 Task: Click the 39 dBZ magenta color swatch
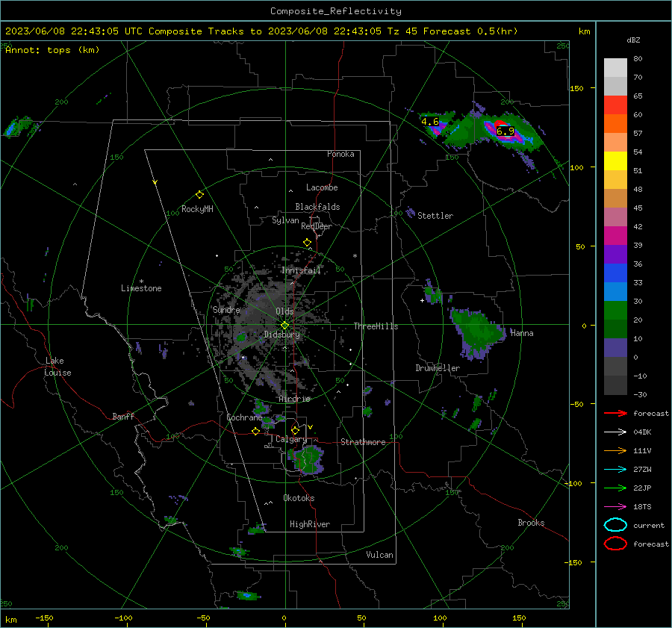point(615,235)
